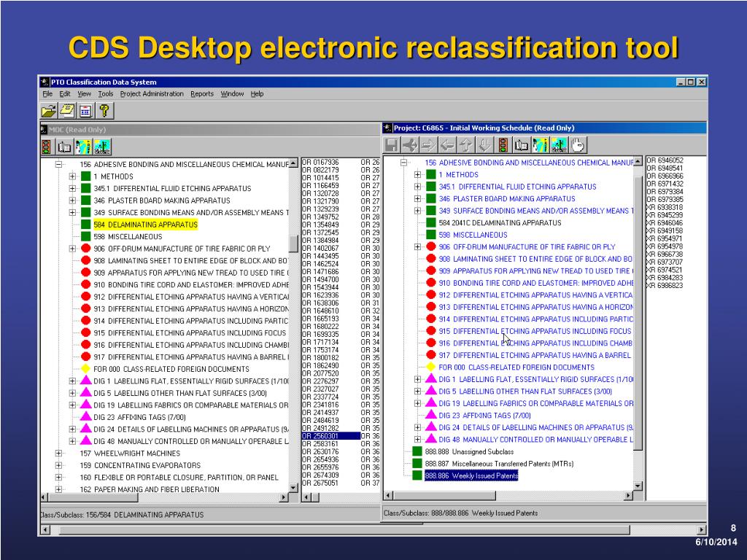
Task: Open the Reports menu
Action: (202, 94)
